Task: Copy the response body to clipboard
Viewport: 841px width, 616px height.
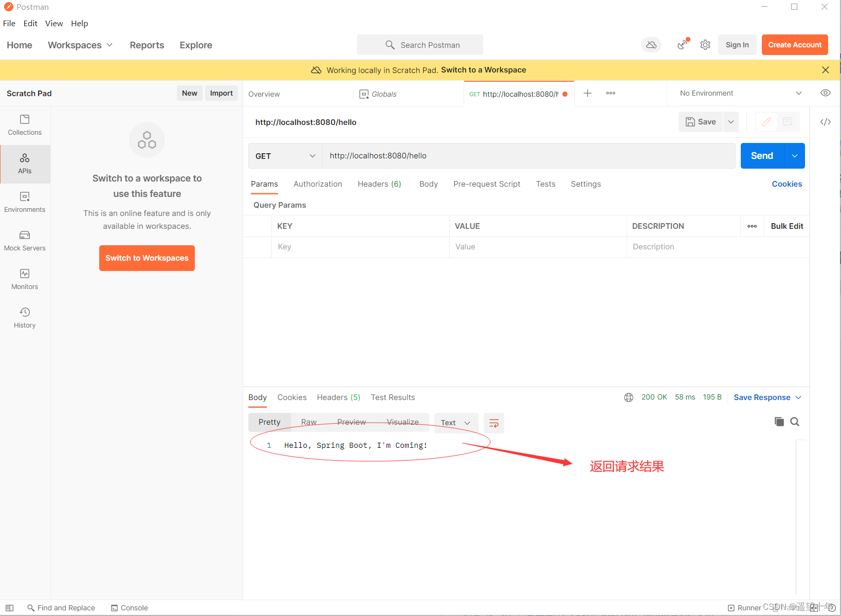Action: (x=779, y=422)
